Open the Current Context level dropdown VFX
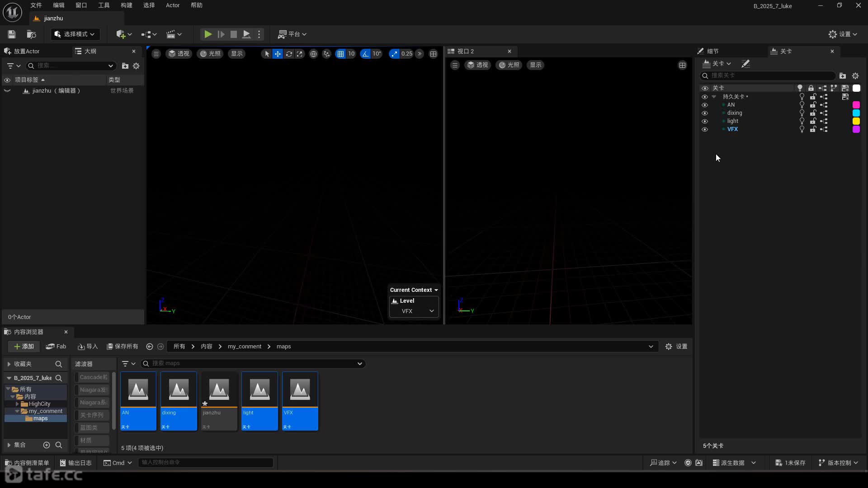The height and width of the screenshot is (488, 868). click(x=414, y=311)
